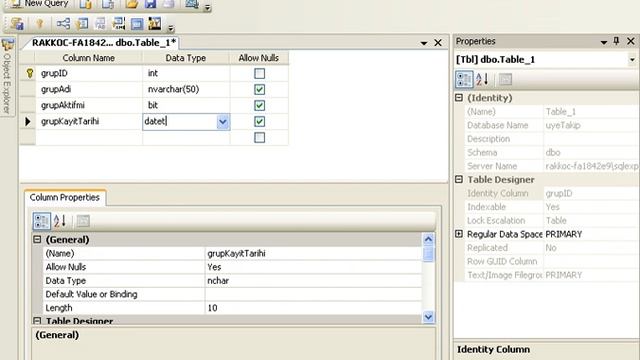Click the bit data type cell
Image resolution: width=640 pixels, height=360 pixels.
click(186, 105)
